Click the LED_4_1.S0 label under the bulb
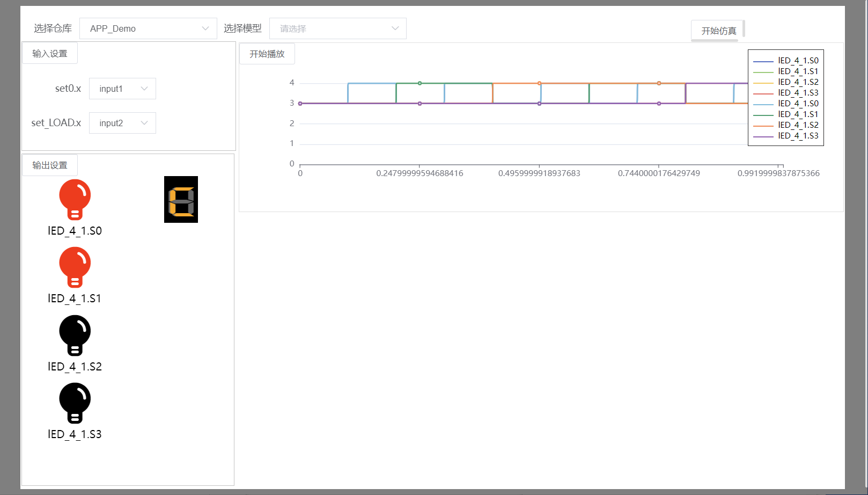Image resolution: width=868 pixels, height=495 pixels. 75,231
